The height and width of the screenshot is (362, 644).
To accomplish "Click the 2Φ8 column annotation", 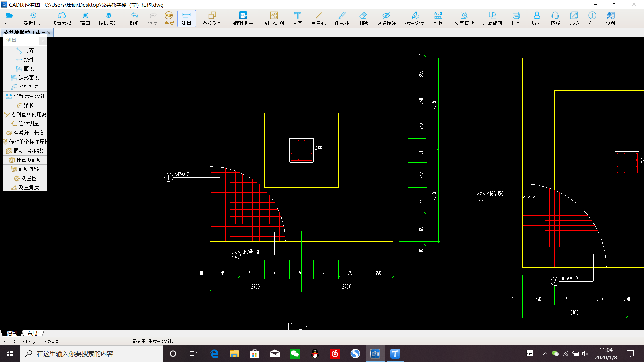I will tap(318, 148).
